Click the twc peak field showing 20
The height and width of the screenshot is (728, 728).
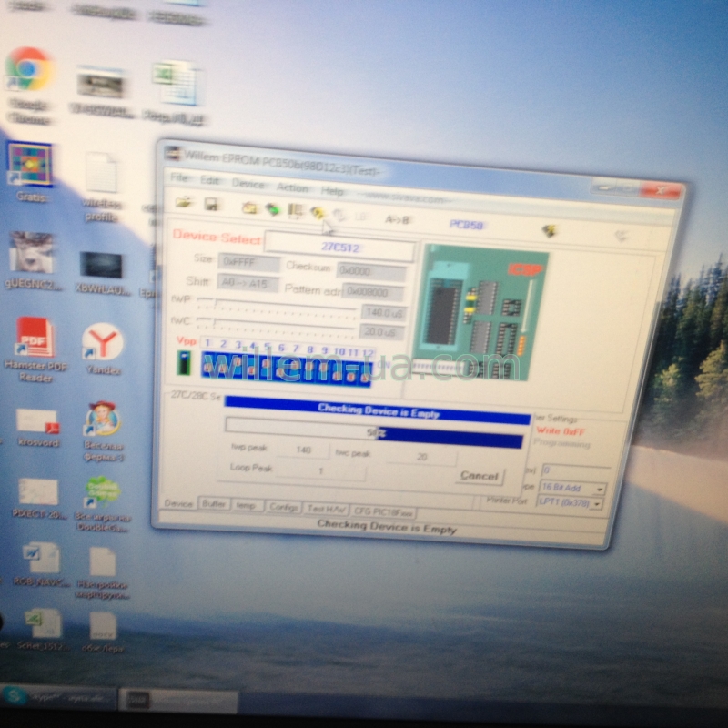coord(420,457)
